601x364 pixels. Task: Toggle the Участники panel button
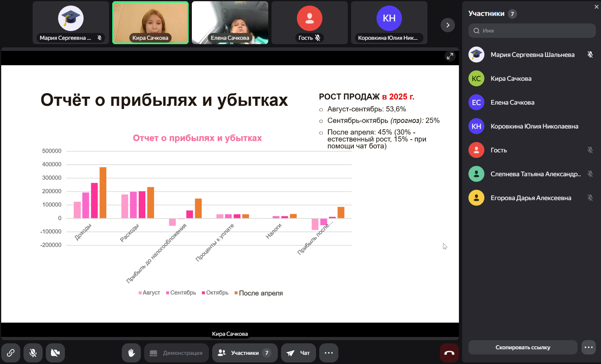pyautogui.click(x=245, y=353)
